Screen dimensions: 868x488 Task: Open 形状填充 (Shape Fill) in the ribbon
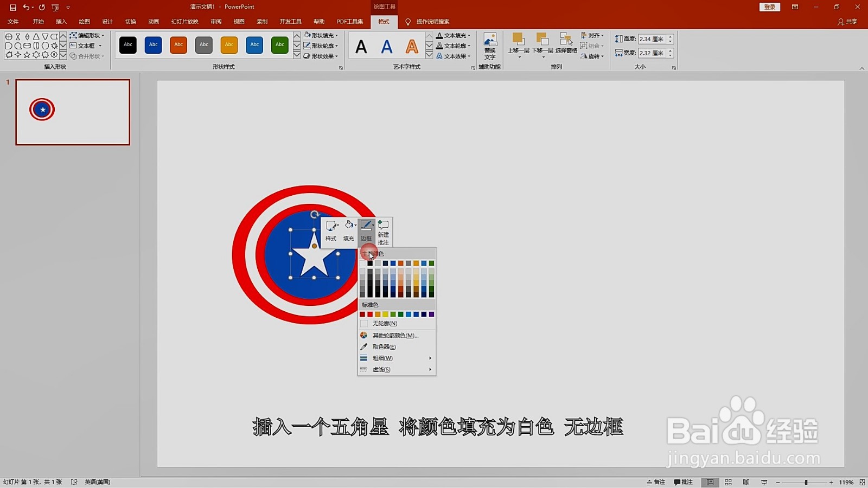[321, 35]
